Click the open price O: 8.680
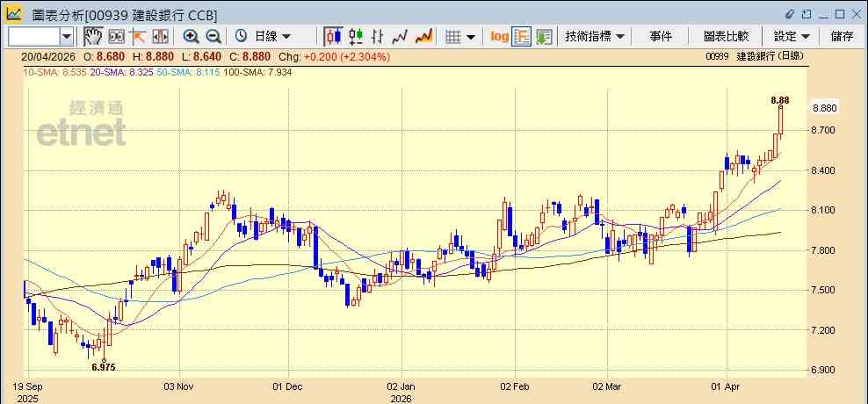The image size is (868, 404). point(104,56)
